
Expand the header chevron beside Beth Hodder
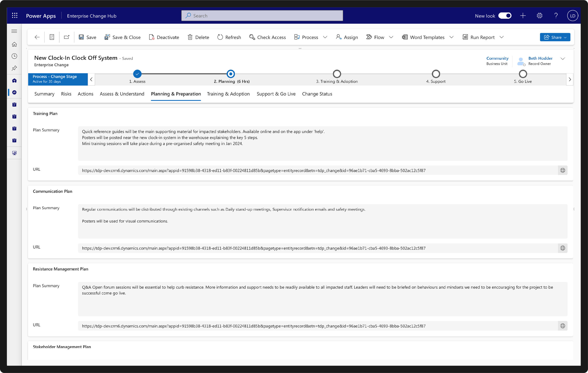[x=563, y=59]
